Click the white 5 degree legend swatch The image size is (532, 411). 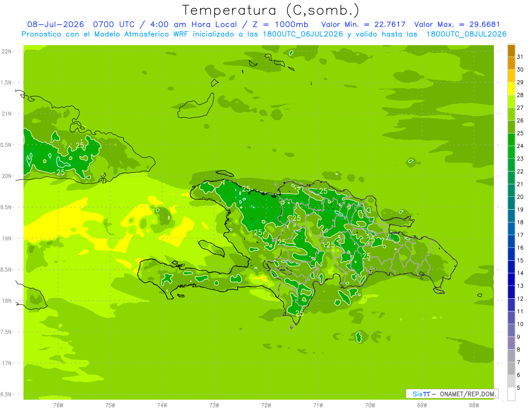coord(511,394)
